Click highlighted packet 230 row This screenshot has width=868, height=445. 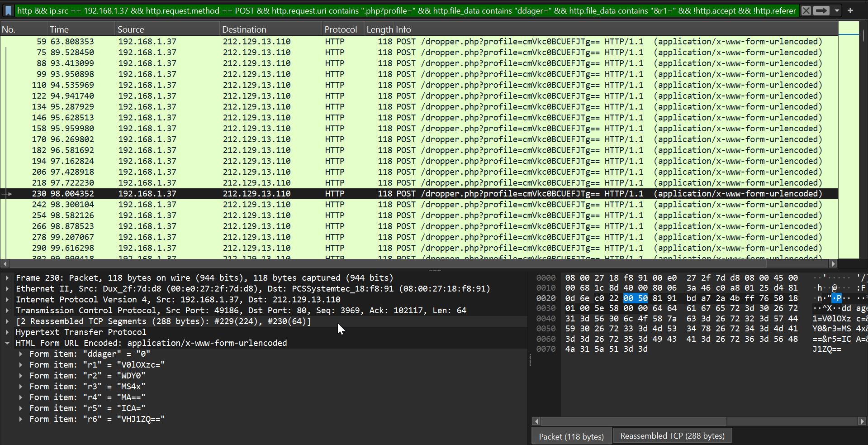click(x=419, y=194)
